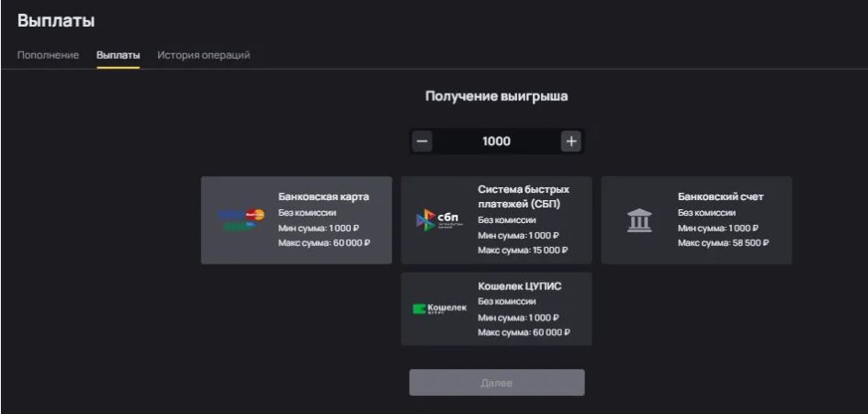868x414 pixels.
Task: Click the СБП max sum 15 000 ₽ text
Action: [523, 250]
